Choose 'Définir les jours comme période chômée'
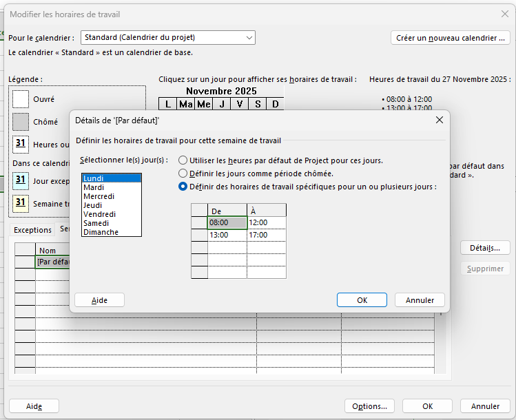 tap(183, 174)
